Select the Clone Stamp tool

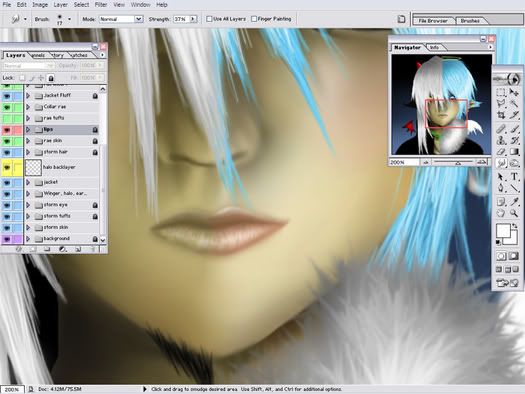point(501,140)
